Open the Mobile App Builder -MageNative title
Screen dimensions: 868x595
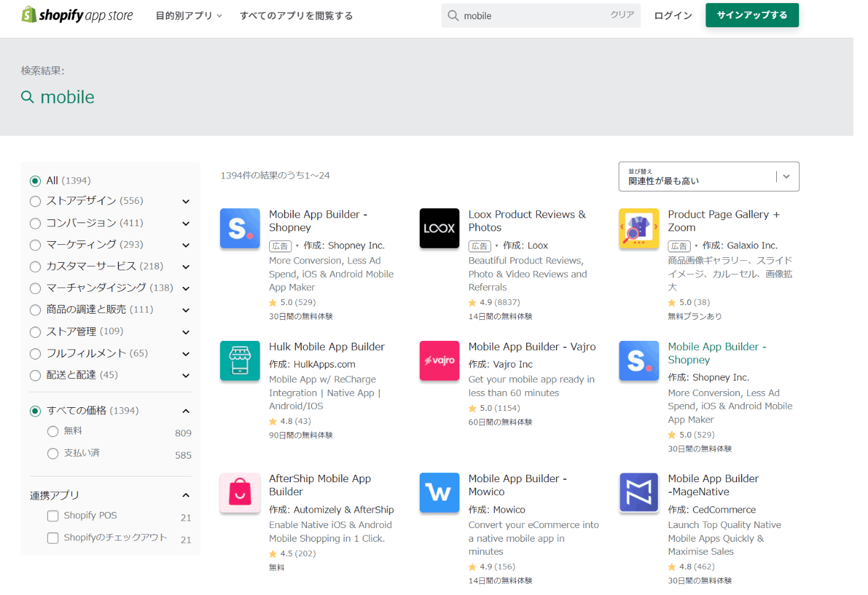[x=713, y=485]
